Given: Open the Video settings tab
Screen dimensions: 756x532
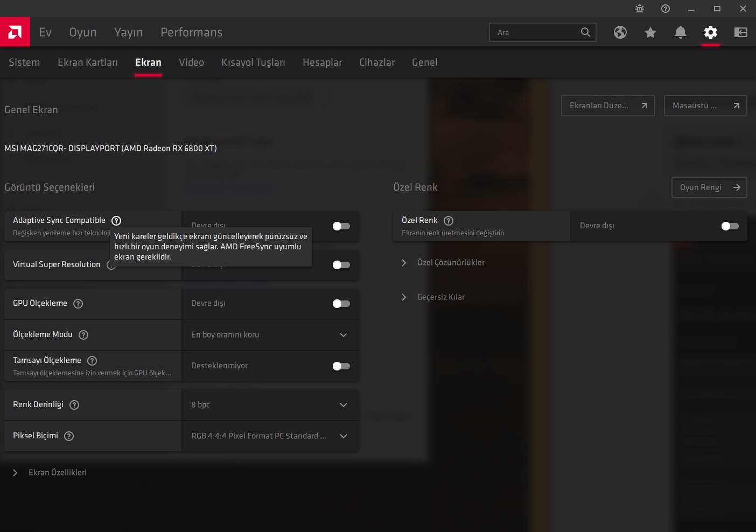Looking at the screenshot, I should [191, 62].
